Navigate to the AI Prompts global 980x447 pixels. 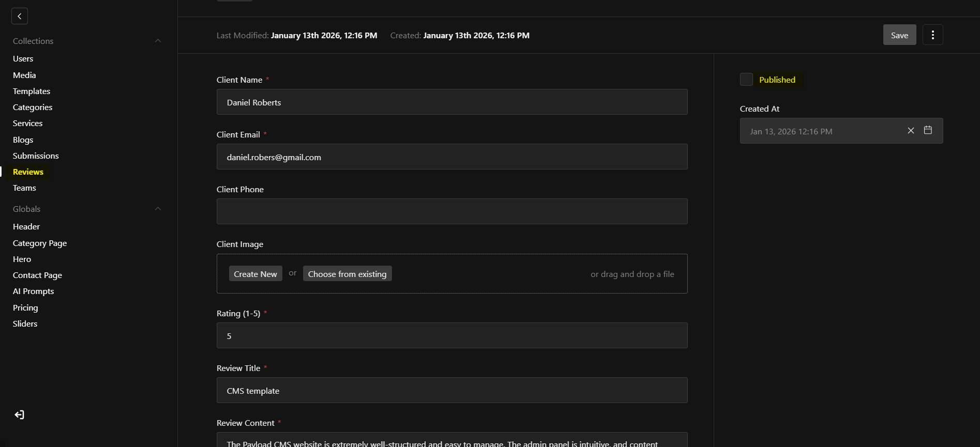point(33,291)
